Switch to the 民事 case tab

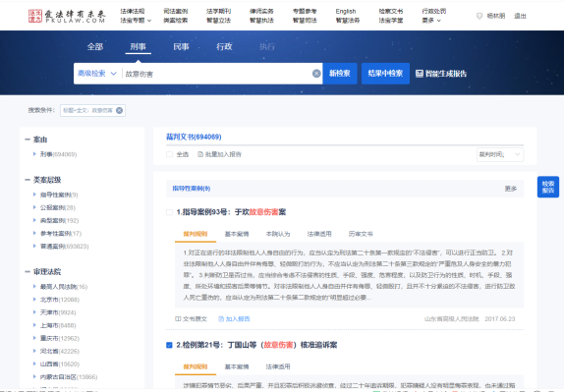(x=181, y=47)
